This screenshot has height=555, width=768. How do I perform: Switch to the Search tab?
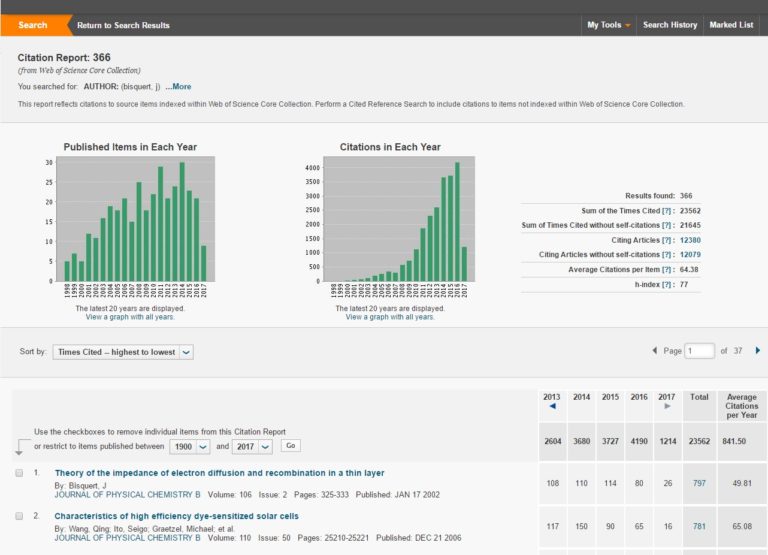point(33,25)
